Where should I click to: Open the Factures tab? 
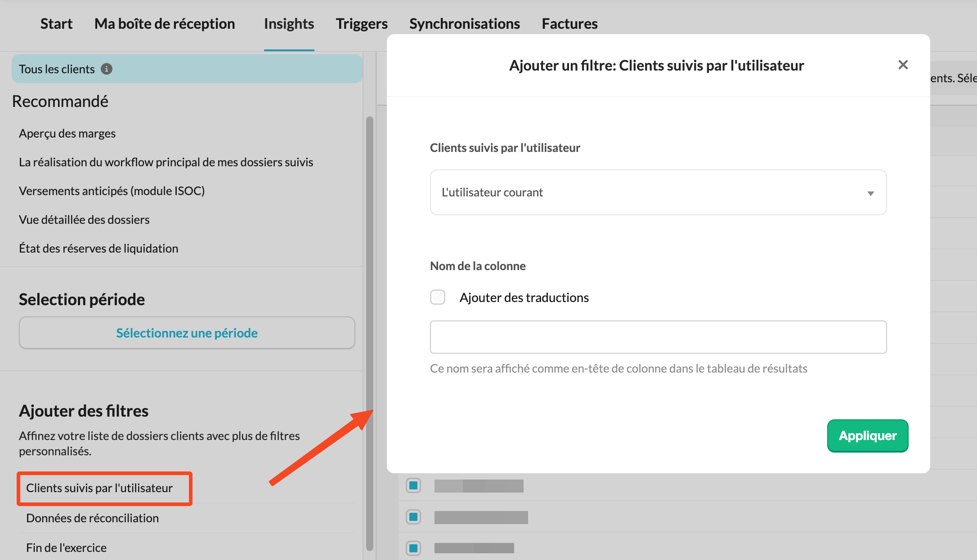pyautogui.click(x=569, y=24)
